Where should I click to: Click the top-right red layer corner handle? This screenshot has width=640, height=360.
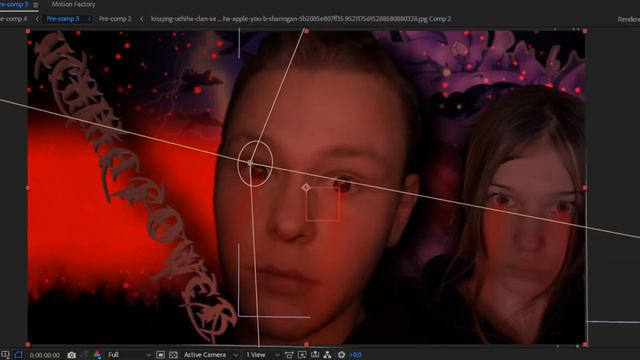click(585, 31)
